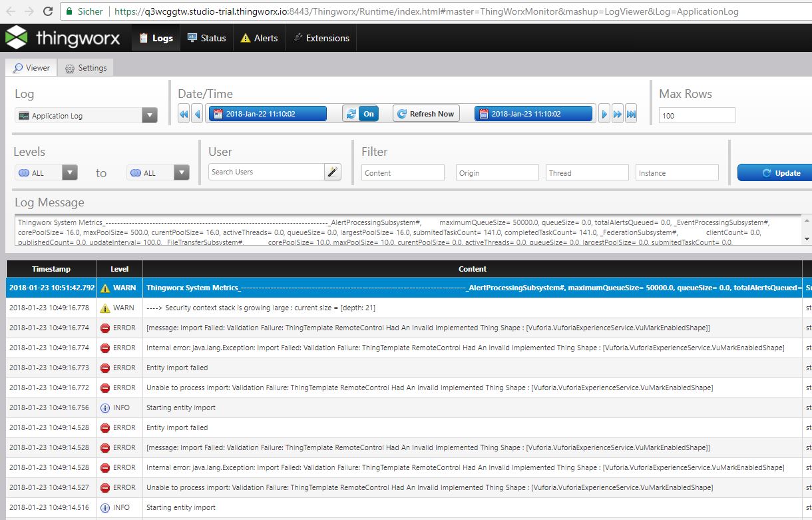
Task: Open the start date picker 2018-Jan-22
Action: point(268,114)
